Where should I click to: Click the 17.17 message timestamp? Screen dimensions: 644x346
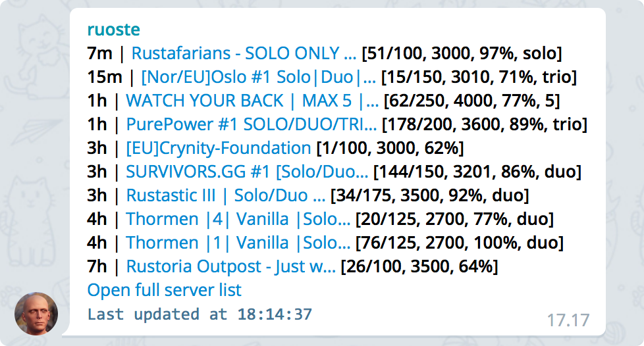568,320
